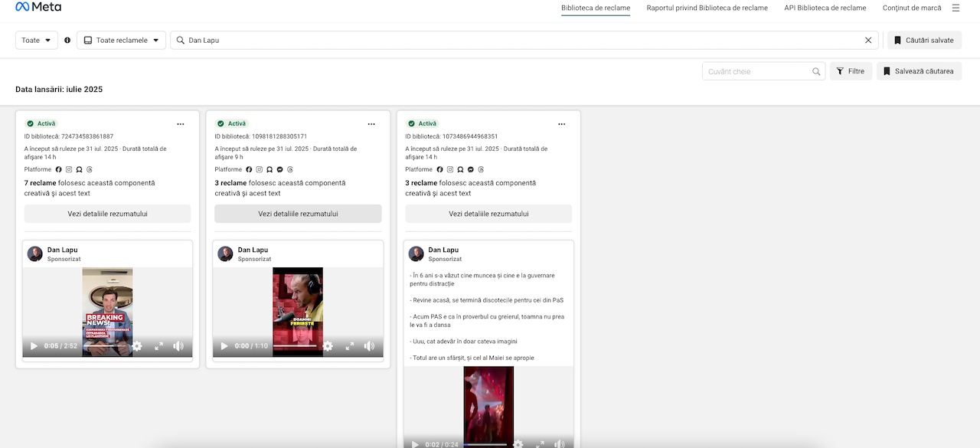The height and width of the screenshot is (448, 980).
Task: Open Căutări salvate
Action: point(924,41)
